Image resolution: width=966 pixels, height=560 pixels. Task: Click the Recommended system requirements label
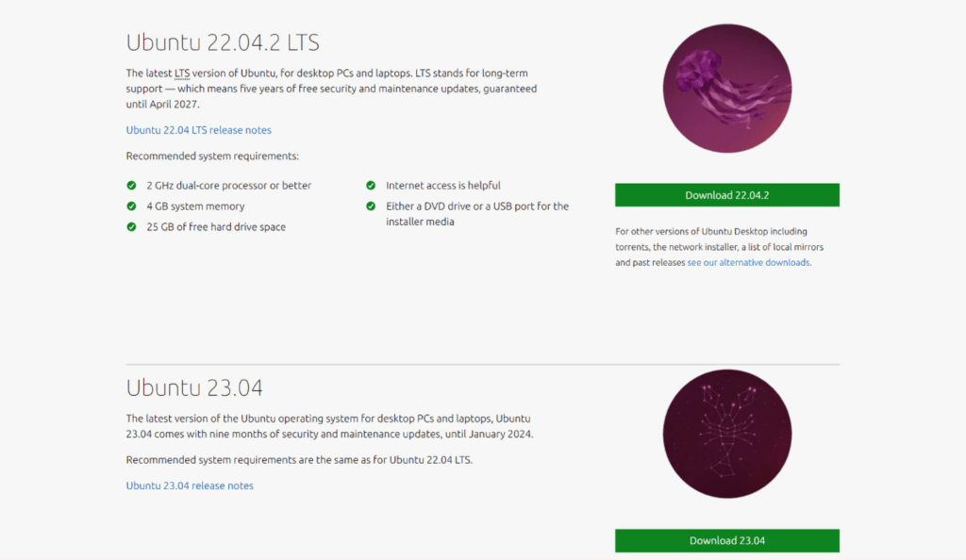tap(212, 156)
